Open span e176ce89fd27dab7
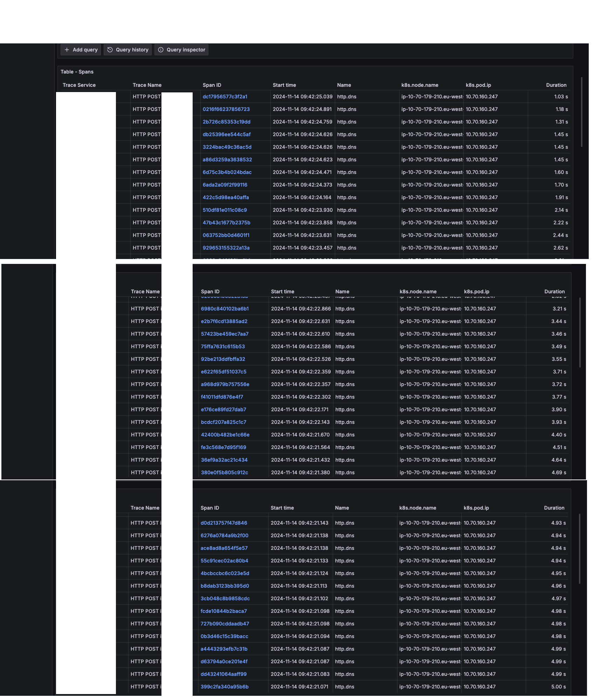The height and width of the screenshot is (700, 594). [x=223, y=409]
